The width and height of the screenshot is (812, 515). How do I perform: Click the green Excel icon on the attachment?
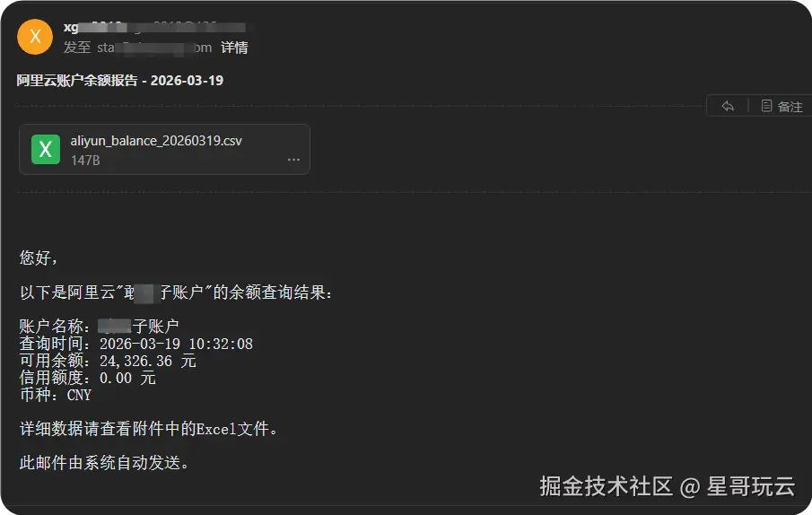[x=46, y=149]
